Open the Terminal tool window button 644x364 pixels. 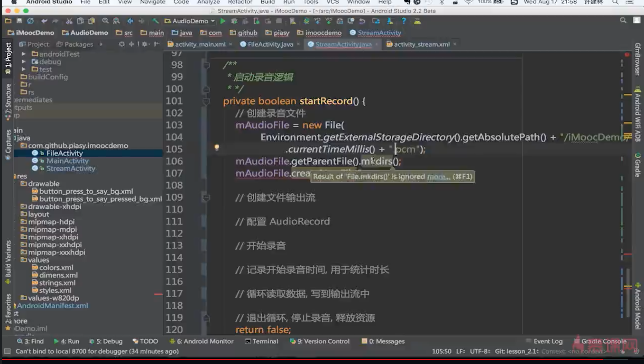click(261, 341)
